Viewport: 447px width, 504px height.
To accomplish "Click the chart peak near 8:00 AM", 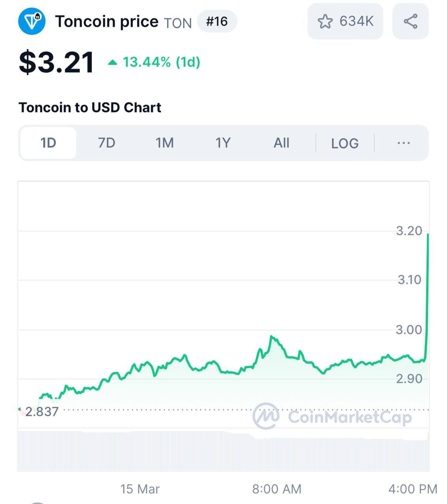I will [x=271, y=337].
